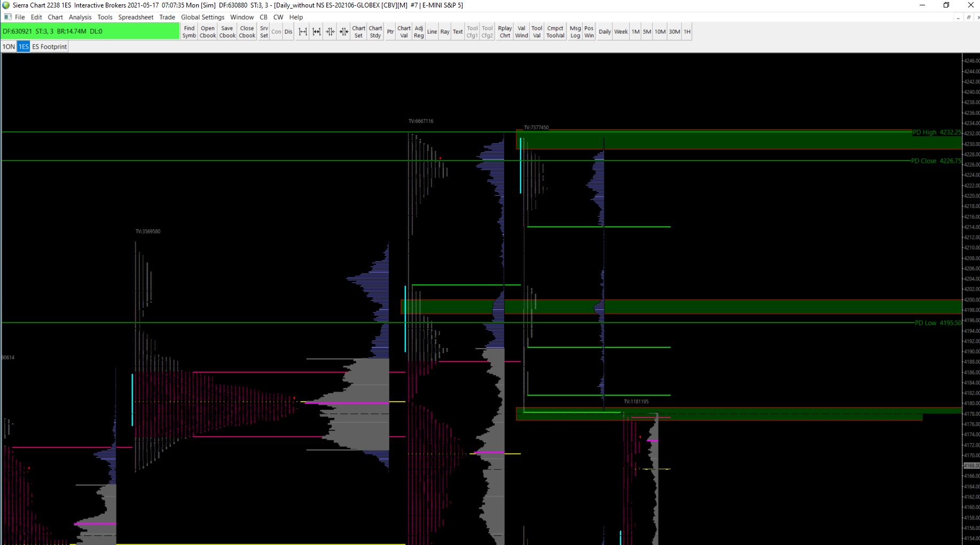Set the chart to 1H timeframe
This screenshot has width=980, height=545.
687,32
